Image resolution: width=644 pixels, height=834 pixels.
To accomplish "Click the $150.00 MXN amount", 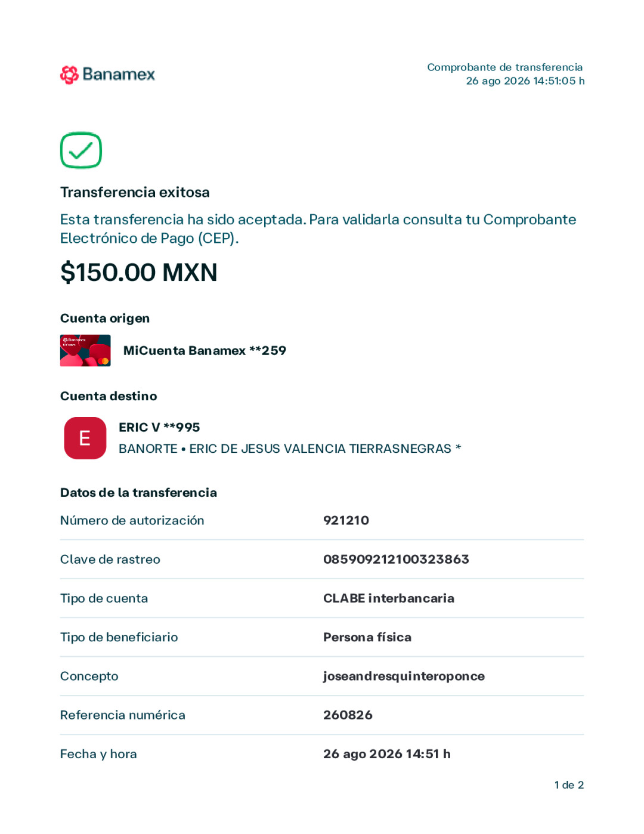I will [x=139, y=272].
